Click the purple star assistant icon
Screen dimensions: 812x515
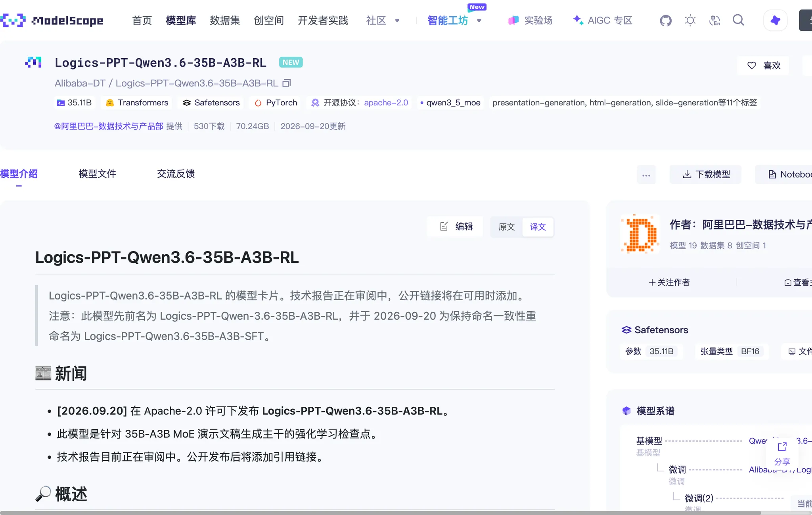coord(775,20)
